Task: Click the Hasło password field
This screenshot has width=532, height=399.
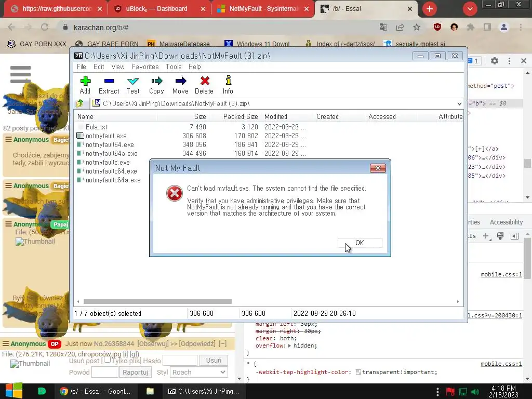Action: (x=180, y=361)
